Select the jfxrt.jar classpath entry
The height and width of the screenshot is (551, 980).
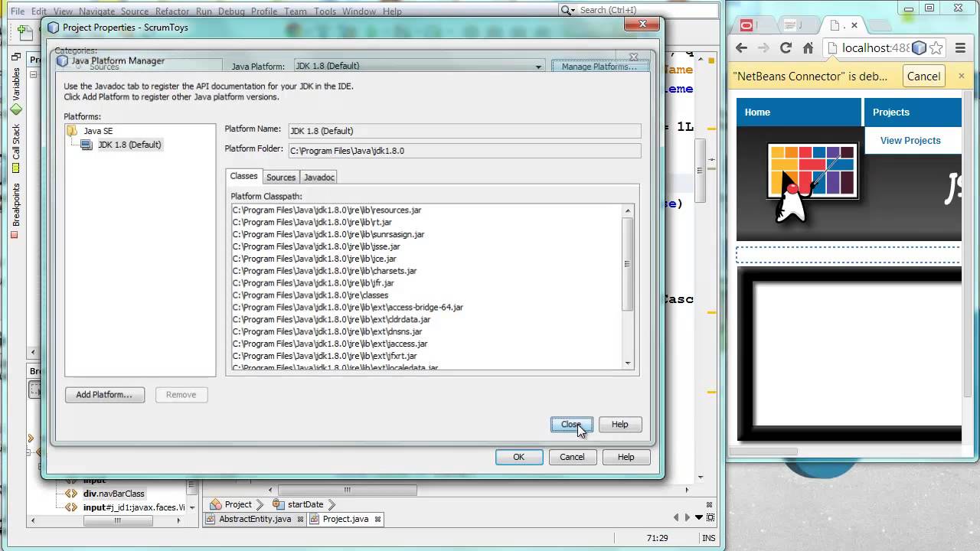(325, 357)
